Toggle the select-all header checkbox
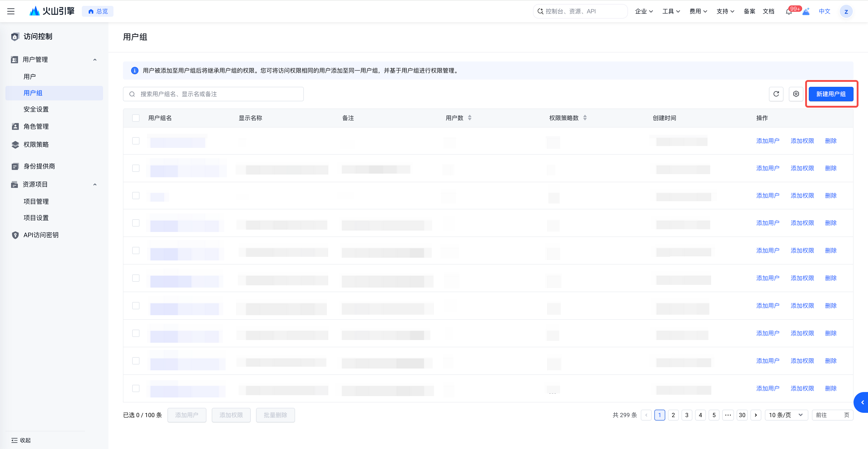Viewport: 868px width, 449px height. (x=136, y=118)
